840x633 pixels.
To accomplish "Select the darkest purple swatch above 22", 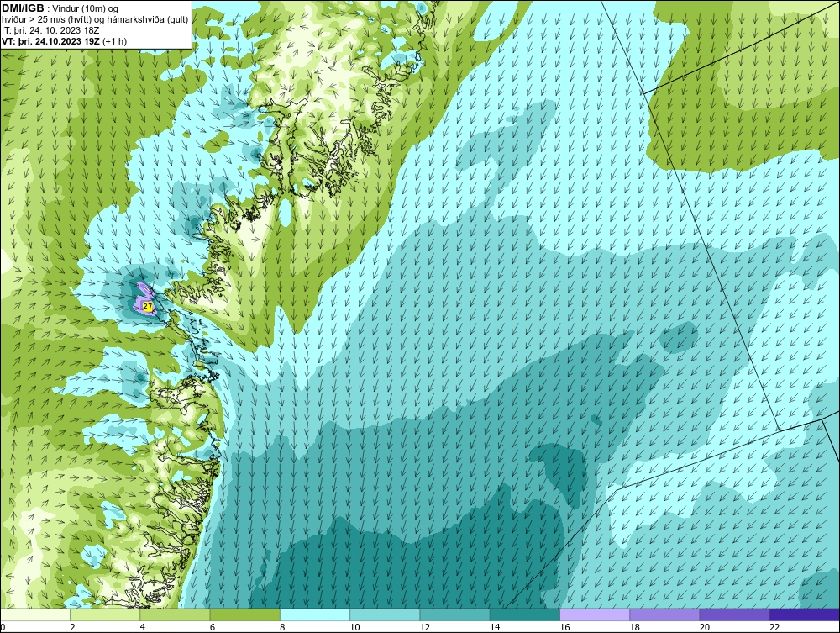I will (x=805, y=615).
